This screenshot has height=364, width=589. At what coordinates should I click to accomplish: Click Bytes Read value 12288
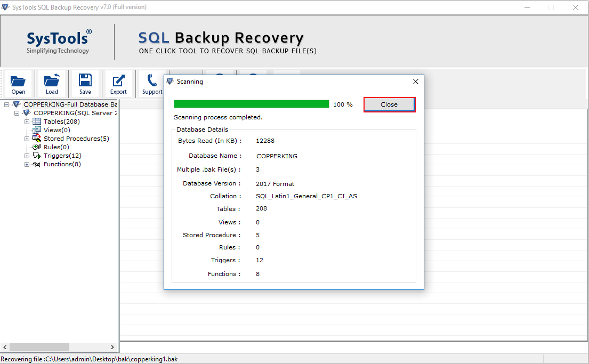pos(265,141)
